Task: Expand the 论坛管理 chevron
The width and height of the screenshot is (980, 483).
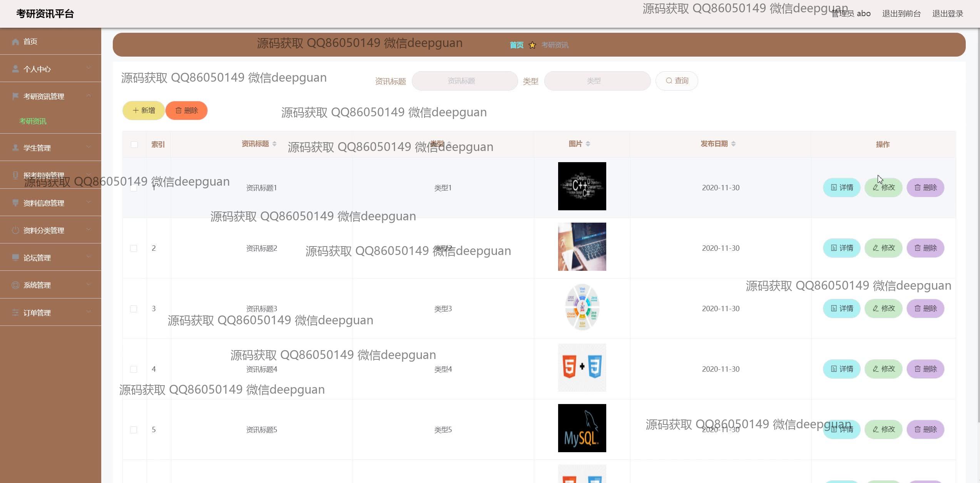Action: (89, 257)
